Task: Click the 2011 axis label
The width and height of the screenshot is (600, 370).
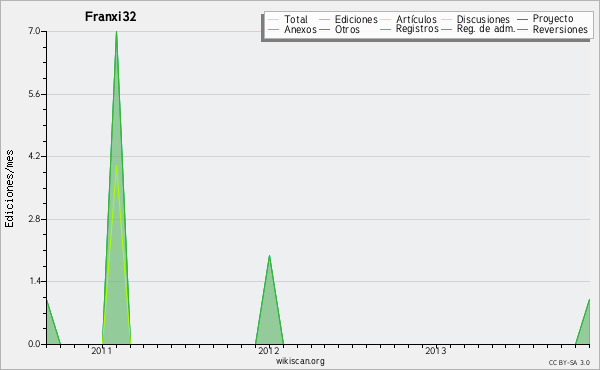Action: click(101, 351)
